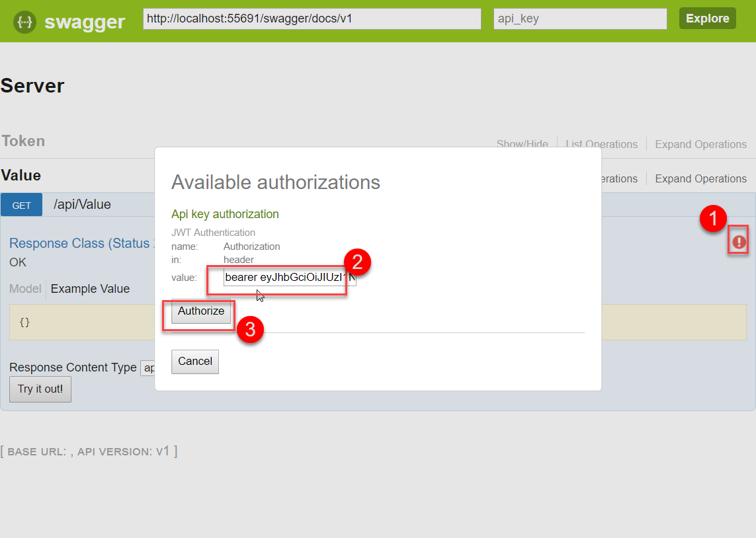This screenshot has width=756, height=538.
Task: Click the red exclamation authorization icon
Action: 739,243
